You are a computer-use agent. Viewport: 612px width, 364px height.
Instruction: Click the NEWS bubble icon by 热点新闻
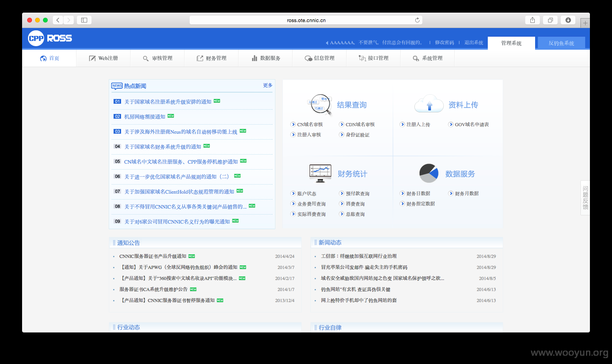[117, 86]
